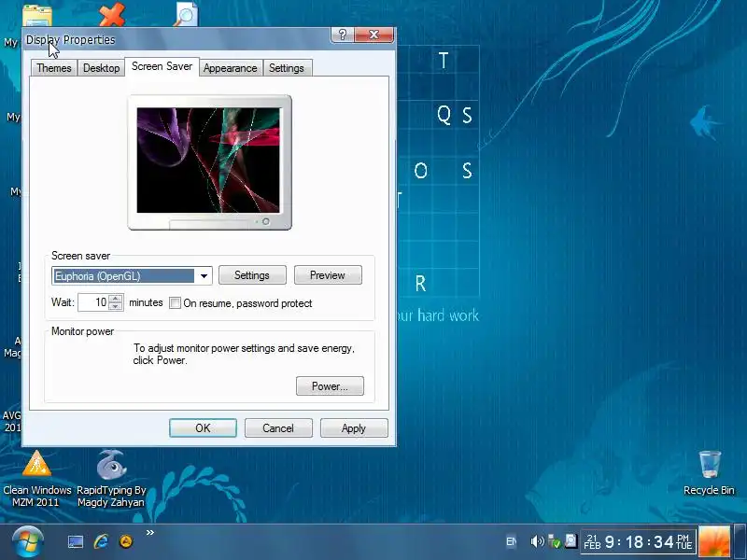Screen dimensions: 747x560
Task: Enable On resume, password protect checkbox
Action: click(x=175, y=302)
